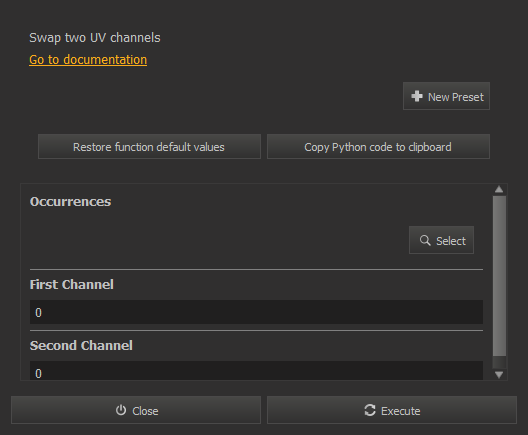
Task: Create a New Preset
Action: (446, 96)
